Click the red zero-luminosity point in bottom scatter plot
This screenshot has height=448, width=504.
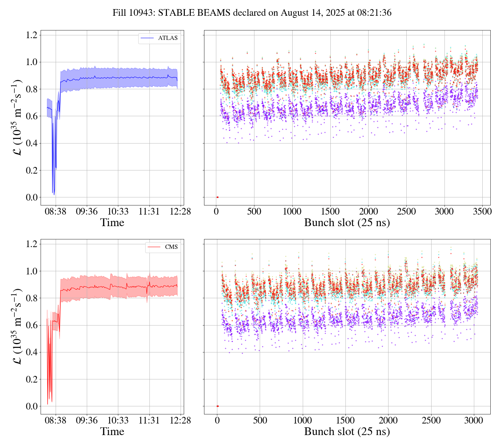[217, 406]
